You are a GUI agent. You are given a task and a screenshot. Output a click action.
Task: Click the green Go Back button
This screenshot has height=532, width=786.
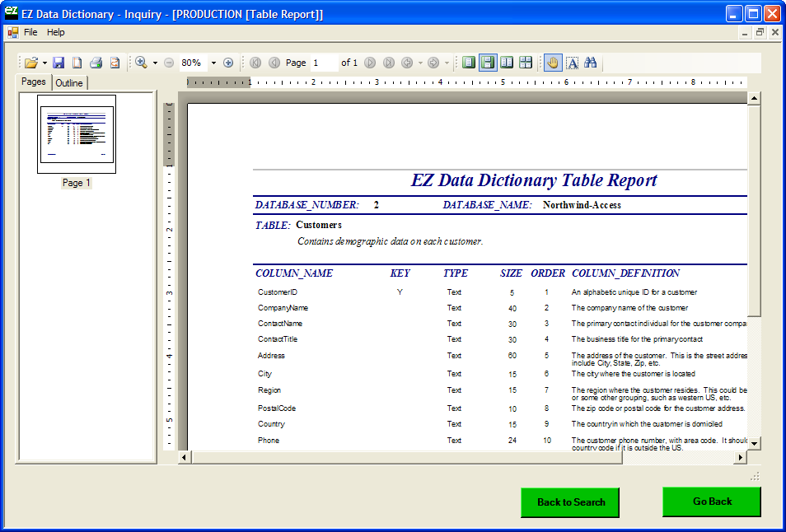tap(712, 502)
